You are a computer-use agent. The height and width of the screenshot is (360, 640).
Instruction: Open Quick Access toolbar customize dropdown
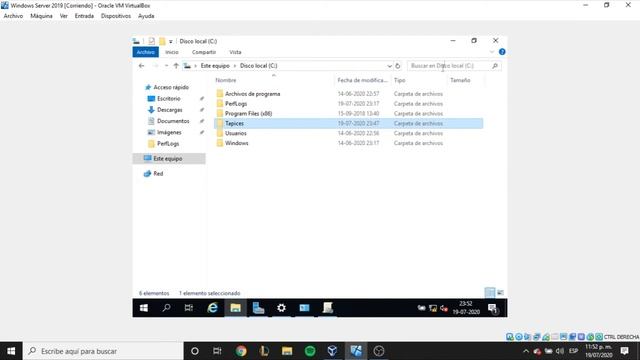pyautogui.click(x=171, y=41)
